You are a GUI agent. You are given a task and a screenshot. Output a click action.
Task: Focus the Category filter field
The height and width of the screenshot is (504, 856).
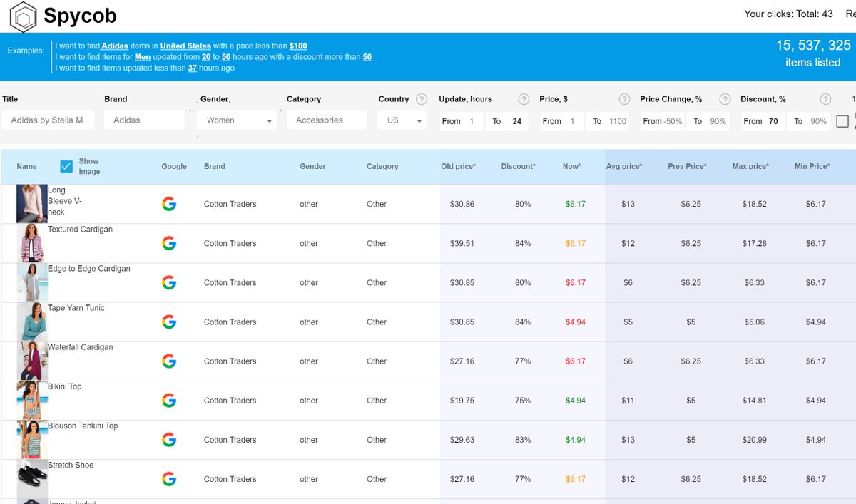[x=327, y=120]
